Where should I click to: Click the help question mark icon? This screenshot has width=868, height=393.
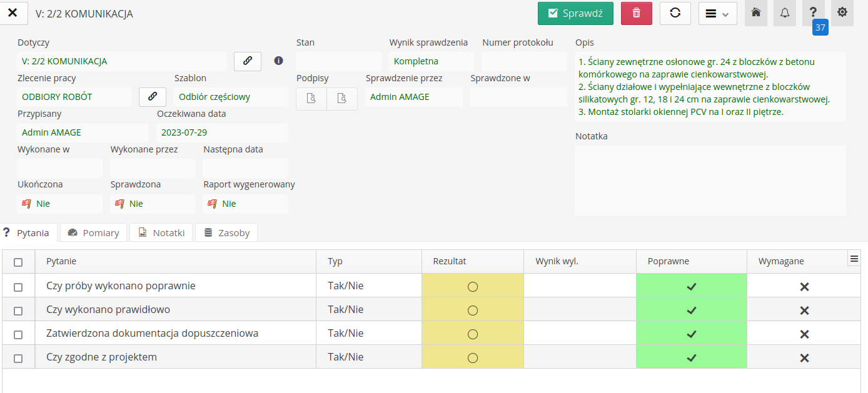click(x=814, y=12)
